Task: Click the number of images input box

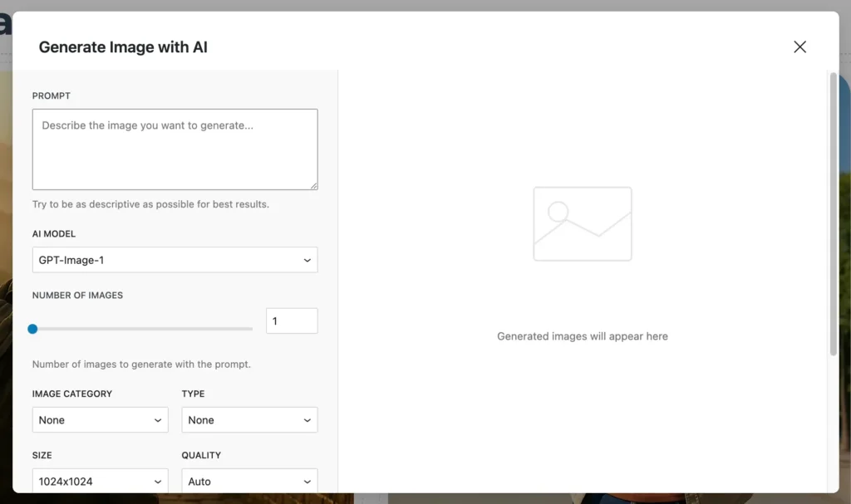Action: [291, 321]
